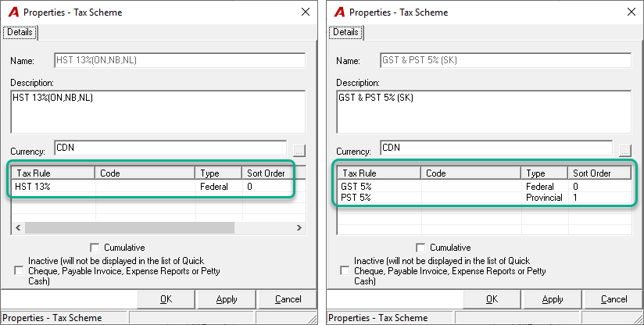The image size is (644, 325).
Task: Toggle the Inactive checkbox in GST & PST dialog
Action: click(345, 271)
